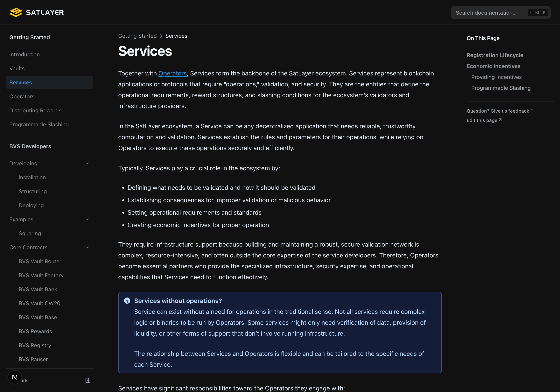This screenshot has width=560, height=392.
Task: Jump to Registration Lifecycle section
Action: pos(495,55)
